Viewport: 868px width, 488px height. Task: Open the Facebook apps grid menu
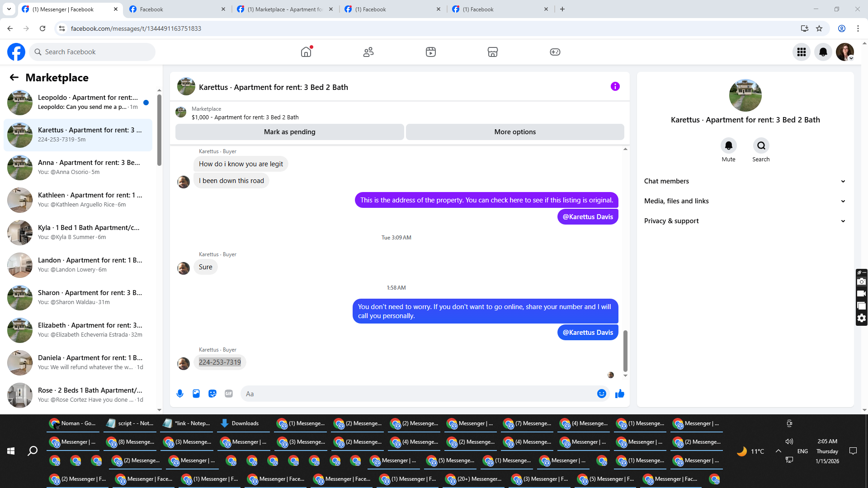[x=801, y=52]
